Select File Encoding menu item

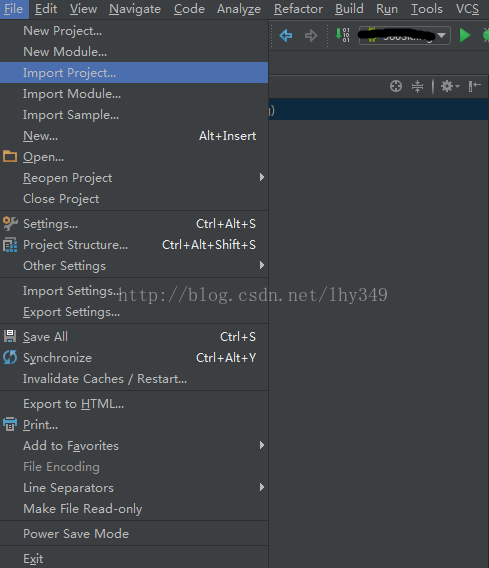134,467
